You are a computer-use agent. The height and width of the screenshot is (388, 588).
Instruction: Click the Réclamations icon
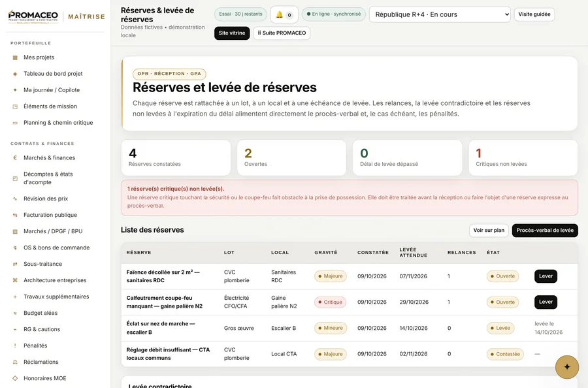[15, 362]
